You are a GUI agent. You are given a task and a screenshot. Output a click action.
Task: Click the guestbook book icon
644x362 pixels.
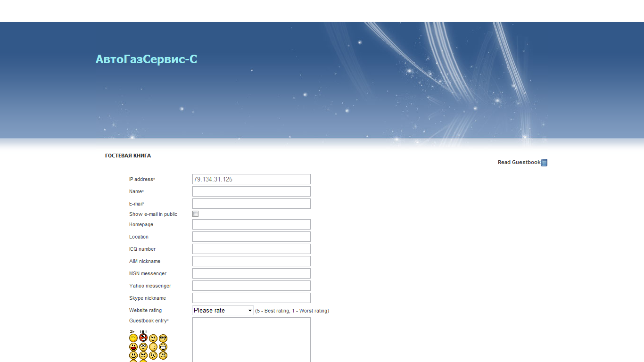point(544,163)
